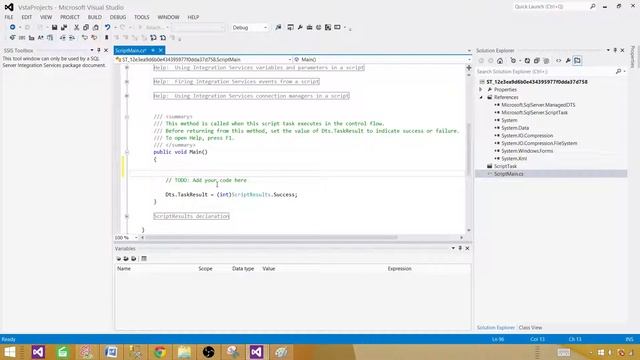This screenshot has width=640, height=360.
Task: Click the Name column header in Variables
Action: [124, 269]
